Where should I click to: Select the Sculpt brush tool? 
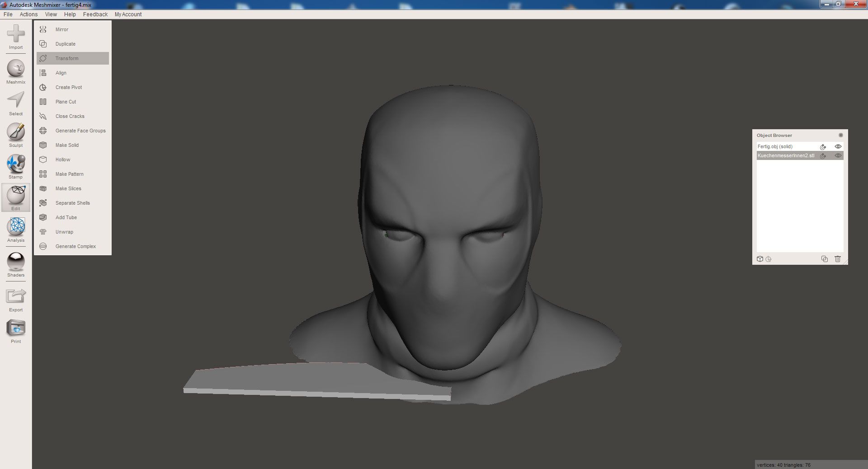[x=16, y=132]
